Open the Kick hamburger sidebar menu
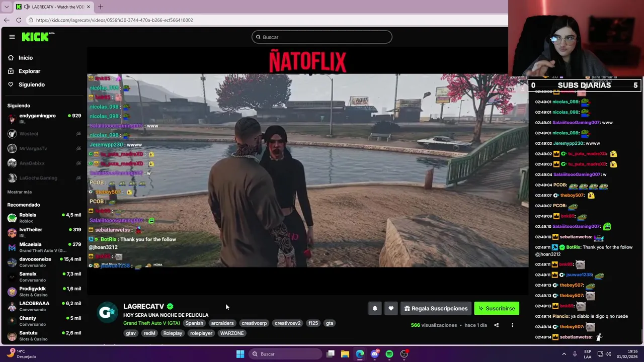Screen dimensions: 644x362 (12, 37)
